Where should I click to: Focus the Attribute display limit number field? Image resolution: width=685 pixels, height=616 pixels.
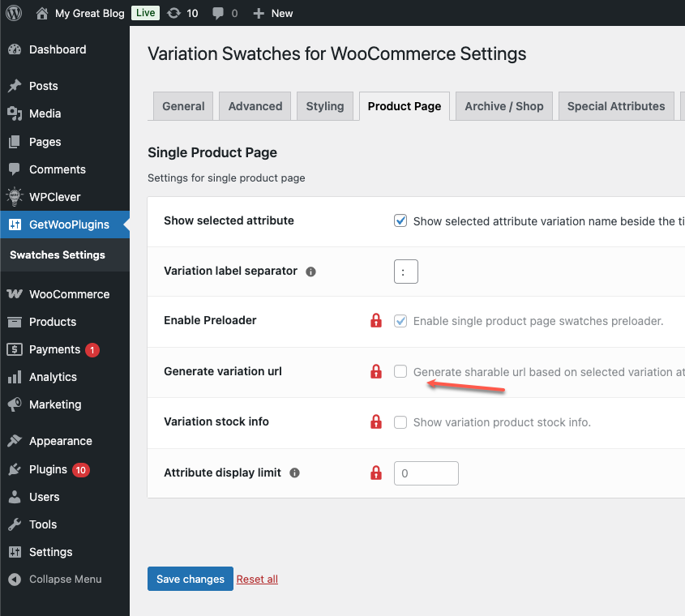426,473
